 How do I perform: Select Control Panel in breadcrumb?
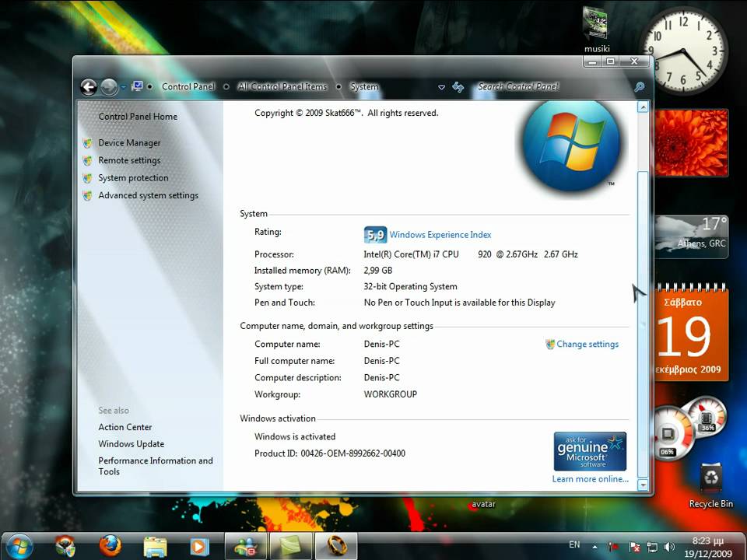[x=188, y=86]
